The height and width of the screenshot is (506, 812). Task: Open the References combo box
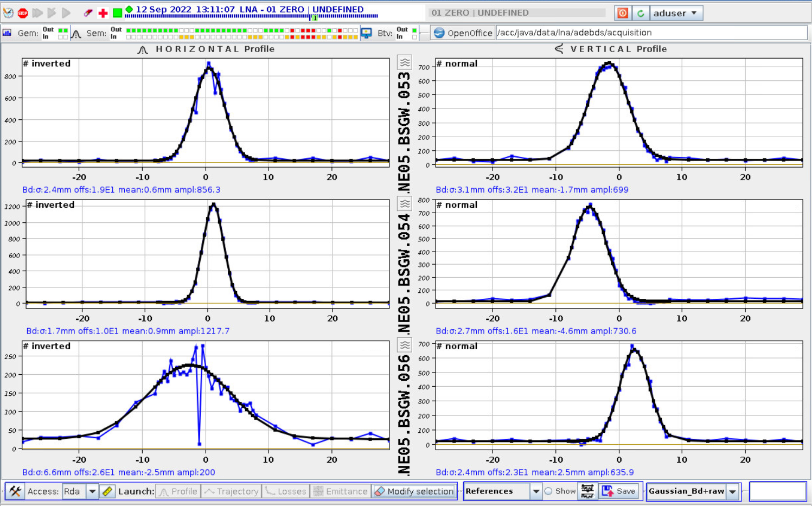click(x=535, y=491)
